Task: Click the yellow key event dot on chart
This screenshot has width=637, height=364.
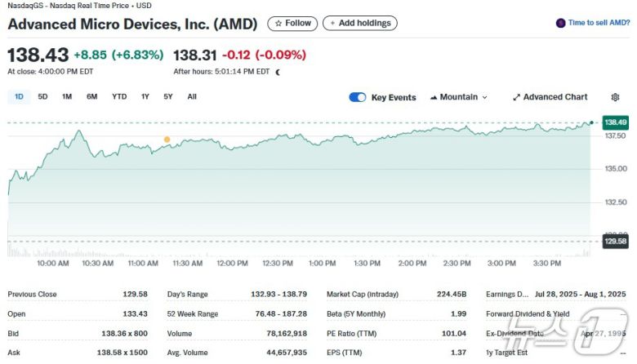Action: pyautogui.click(x=167, y=140)
